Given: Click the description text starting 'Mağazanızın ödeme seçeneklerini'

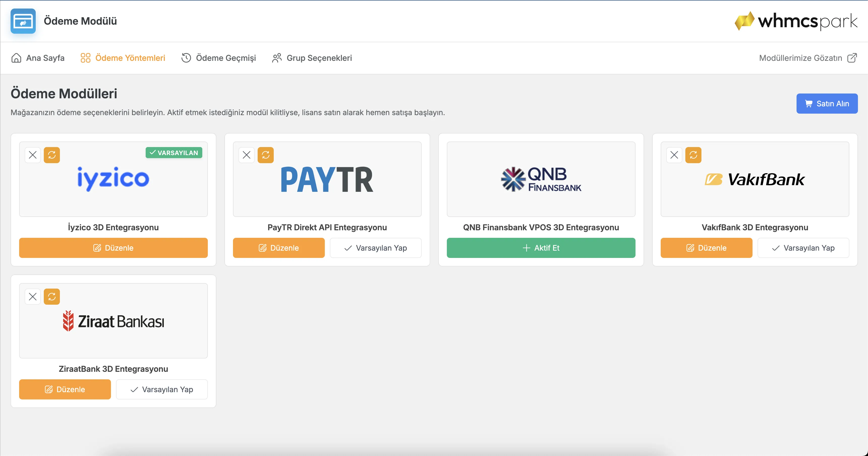Looking at the screenshot, I should click(228, 112).
